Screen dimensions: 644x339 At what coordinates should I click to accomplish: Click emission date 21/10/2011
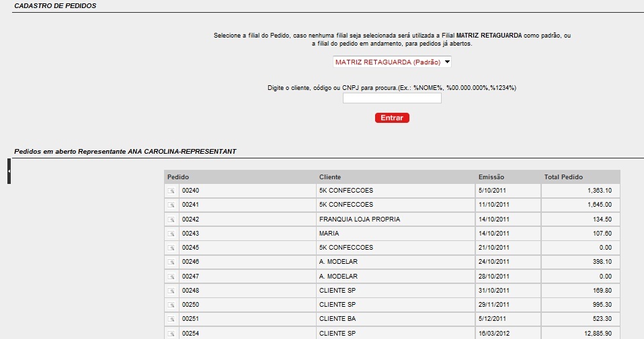pyautogui.click(x=493, y=248)
